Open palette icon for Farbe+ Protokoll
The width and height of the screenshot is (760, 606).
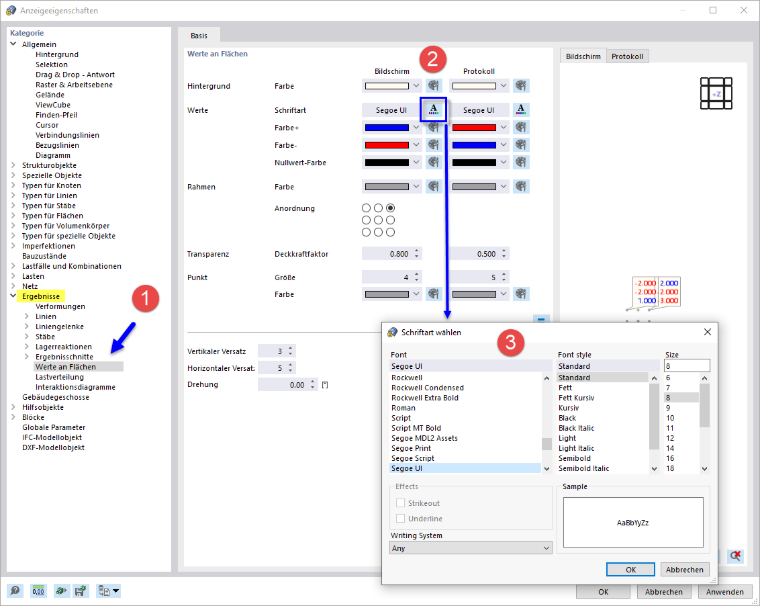pyautogui.click(x=521, y=128)
